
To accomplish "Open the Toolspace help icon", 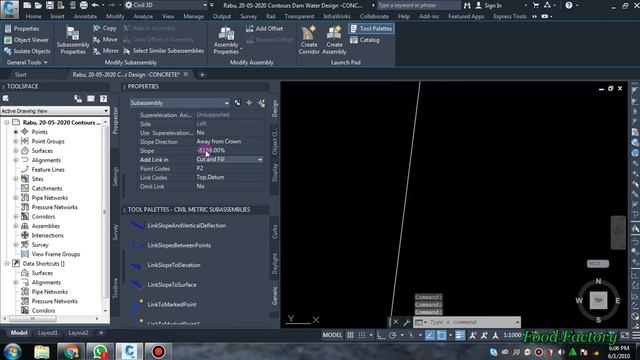I will pyautogui.click(x=103, y=99).
